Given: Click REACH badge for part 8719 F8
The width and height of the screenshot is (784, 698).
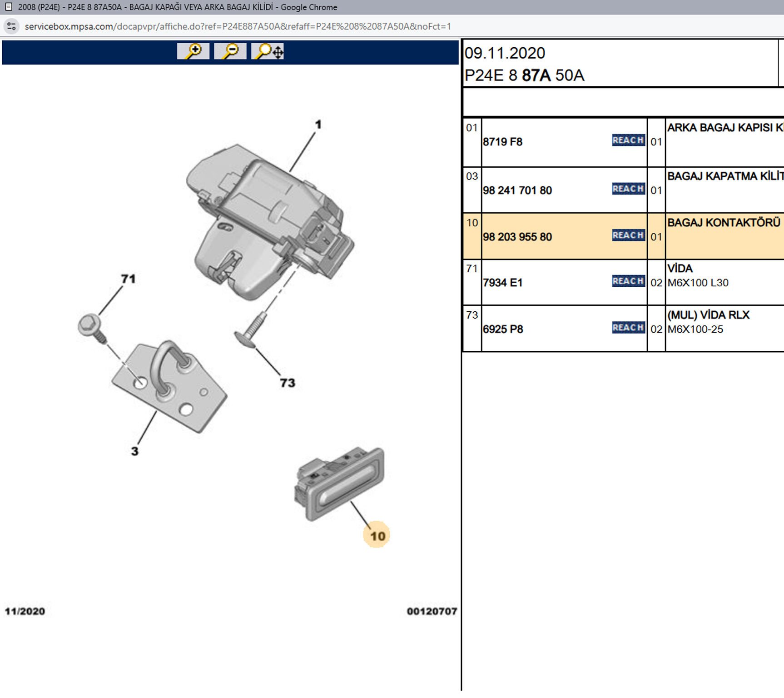Looking at the screenshot, I should pyautogui.click(x=628, y=140).
